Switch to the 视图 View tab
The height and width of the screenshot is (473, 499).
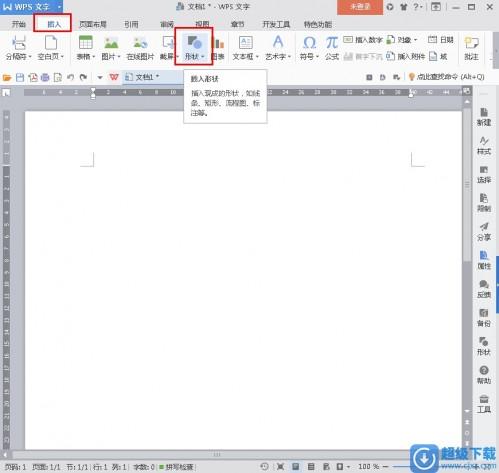[202, 24]
